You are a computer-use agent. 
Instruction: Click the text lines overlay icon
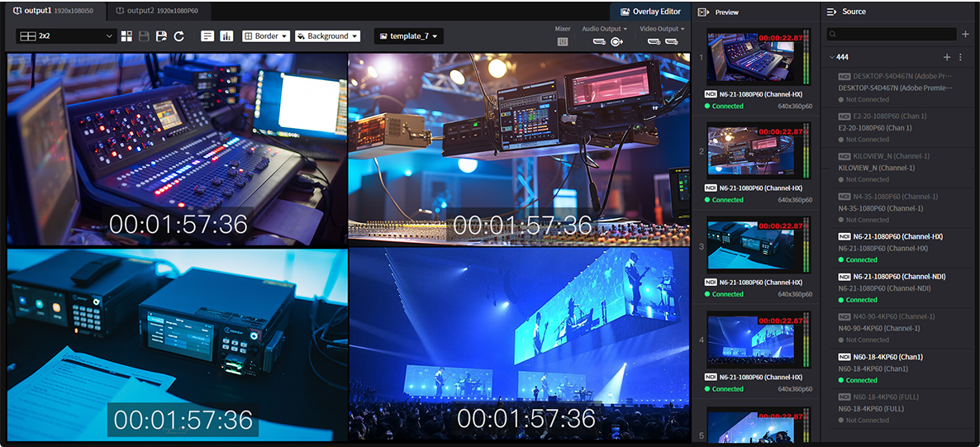(x=207, y=36)
